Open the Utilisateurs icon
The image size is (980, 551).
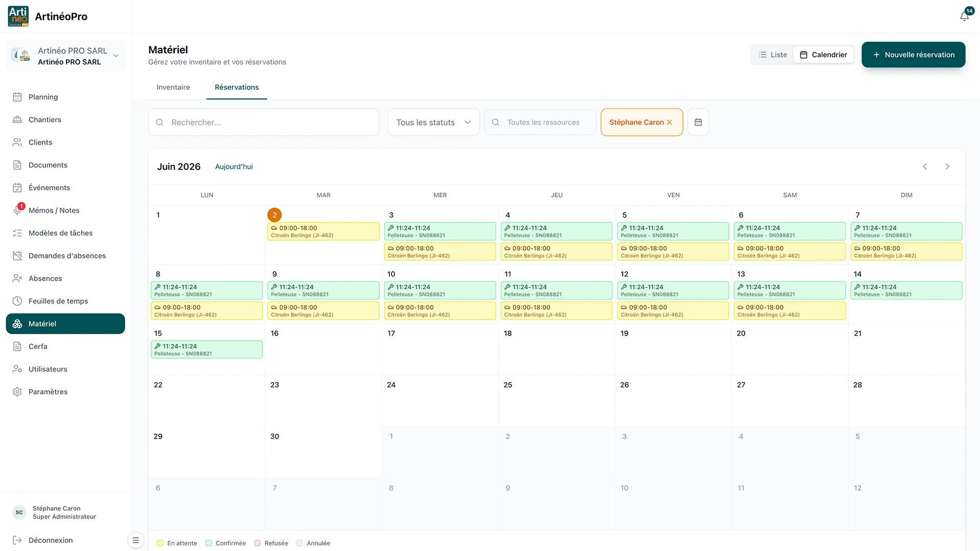pos(17,369)
